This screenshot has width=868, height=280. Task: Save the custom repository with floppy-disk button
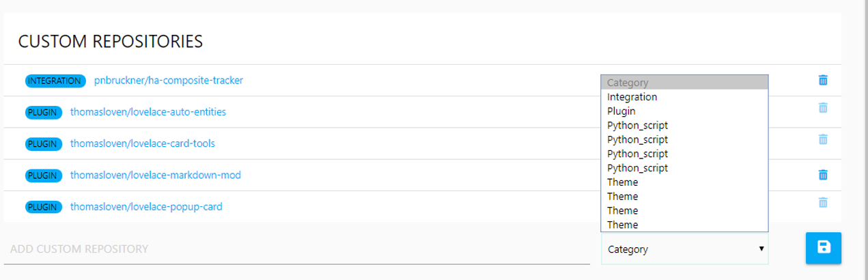click(823, 247)
